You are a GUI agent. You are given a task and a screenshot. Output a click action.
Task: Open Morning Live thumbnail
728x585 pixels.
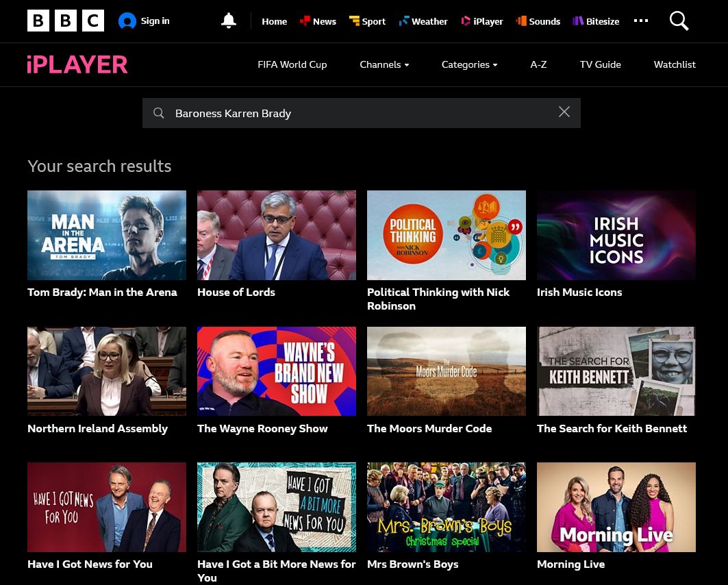click(616, 507)
